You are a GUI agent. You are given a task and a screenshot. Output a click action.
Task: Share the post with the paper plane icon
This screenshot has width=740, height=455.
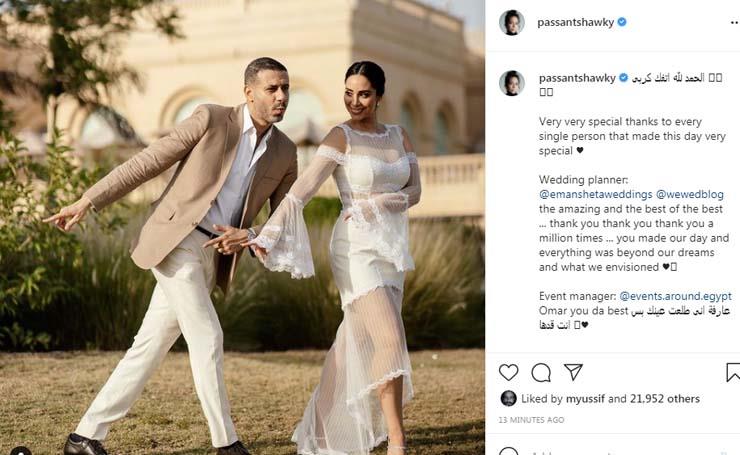pyautogui.click(x=573, y=372)
